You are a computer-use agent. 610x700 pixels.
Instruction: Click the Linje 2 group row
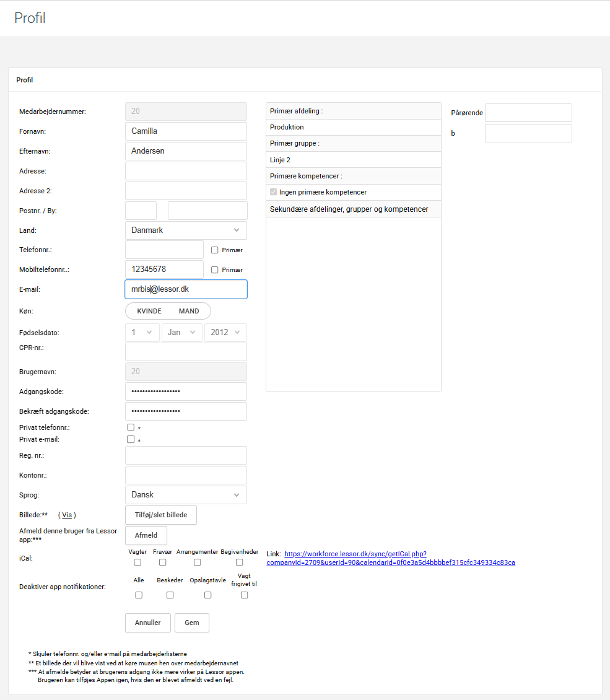tap(354, 160)
